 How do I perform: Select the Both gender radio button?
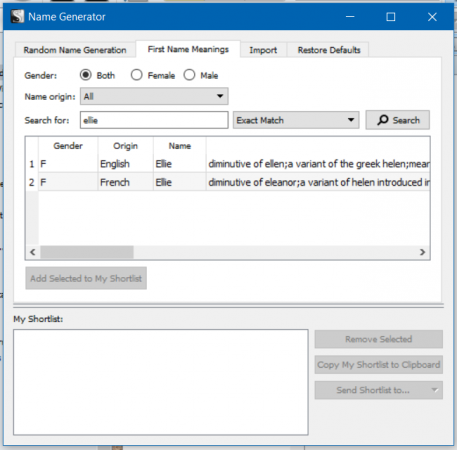(x=86, y=75)
